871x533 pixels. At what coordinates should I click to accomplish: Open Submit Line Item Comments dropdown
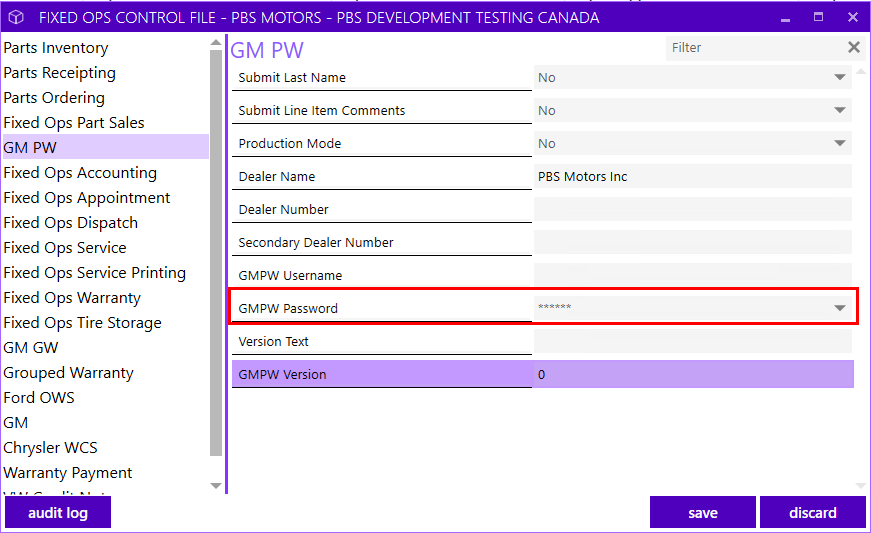pyautogui.click(x=840, y=110)
